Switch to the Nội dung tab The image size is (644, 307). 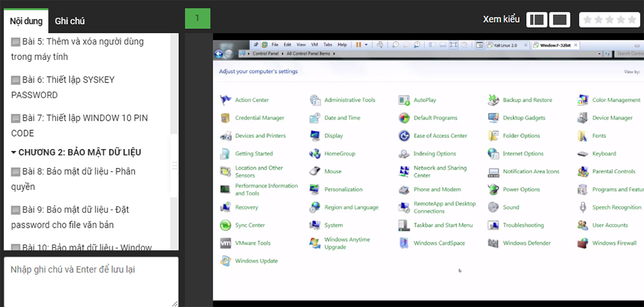coord(26,21)
